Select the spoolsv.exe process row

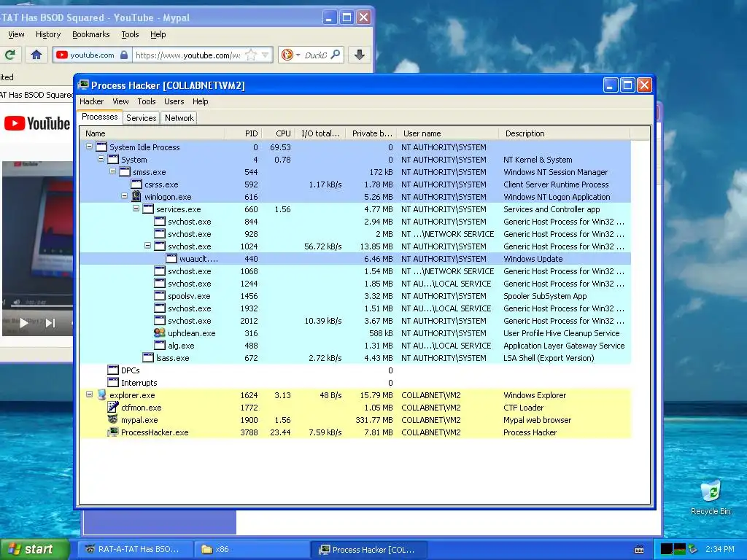click(355, 296)
